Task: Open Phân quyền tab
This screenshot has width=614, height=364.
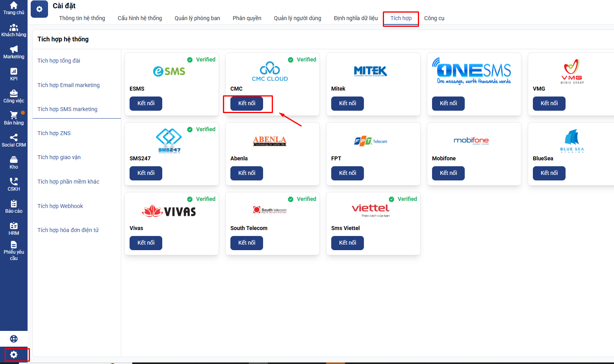Action: click(x=247, y=18)
